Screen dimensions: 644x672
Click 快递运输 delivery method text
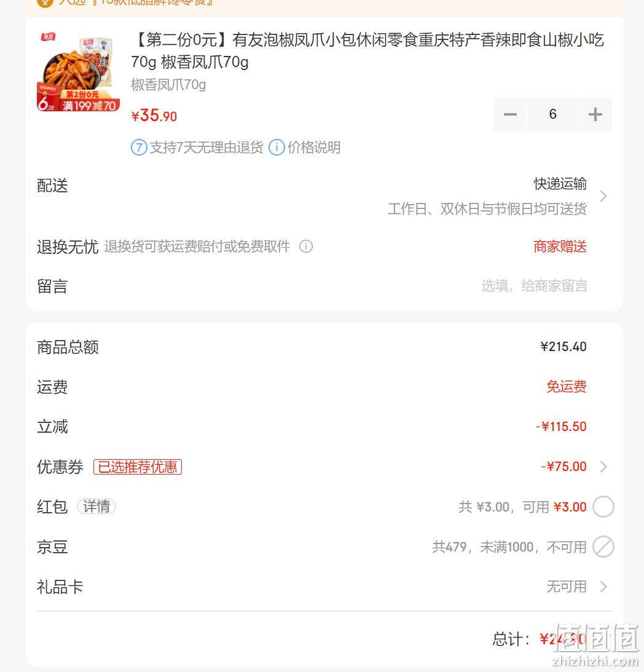click(560, 184)
